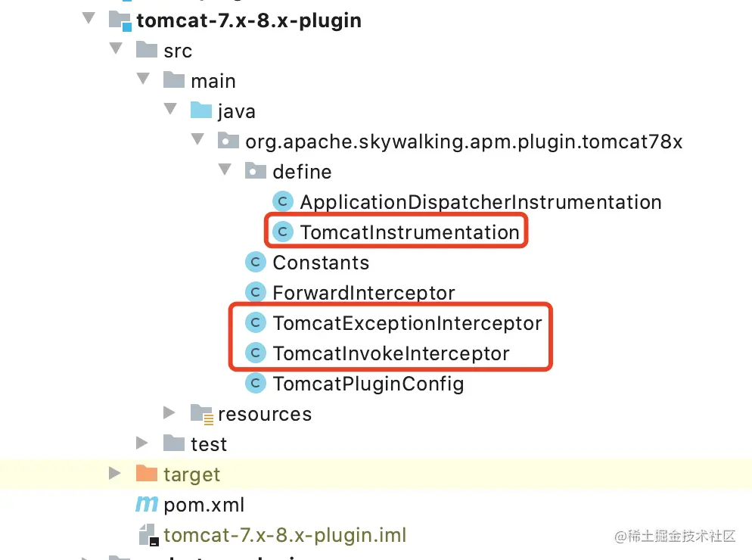Click the java source folder icon
Screen dimensions: 752x560
(x=201, y=110)
